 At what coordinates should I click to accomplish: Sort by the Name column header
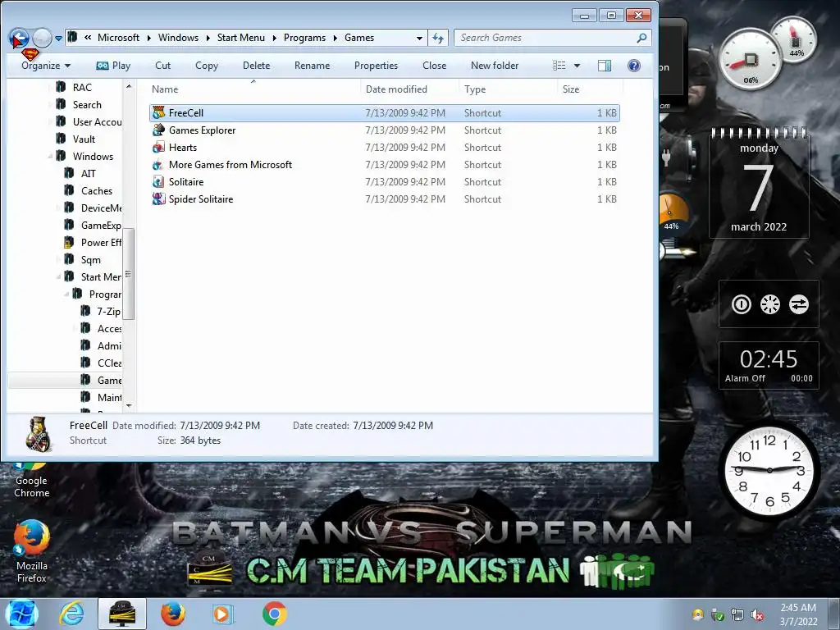253,89
